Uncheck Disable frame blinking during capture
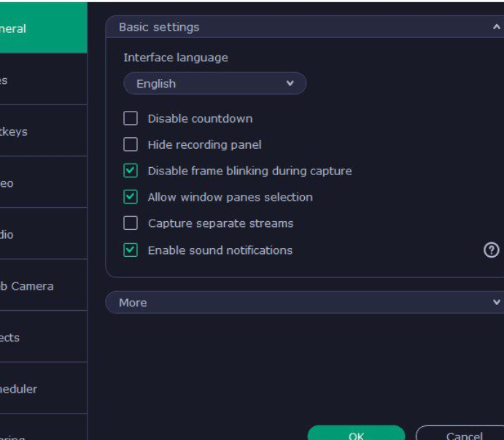The image size is (504, 440). click(x=131, y=171)
